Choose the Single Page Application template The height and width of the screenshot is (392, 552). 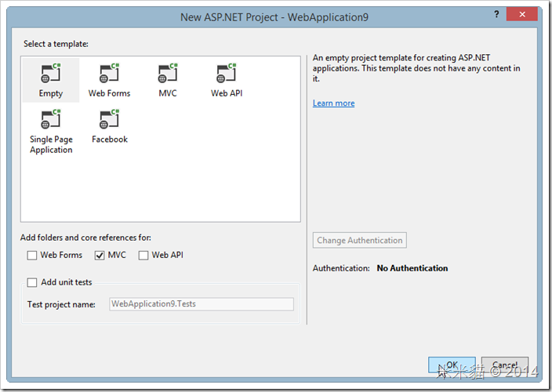51,132
